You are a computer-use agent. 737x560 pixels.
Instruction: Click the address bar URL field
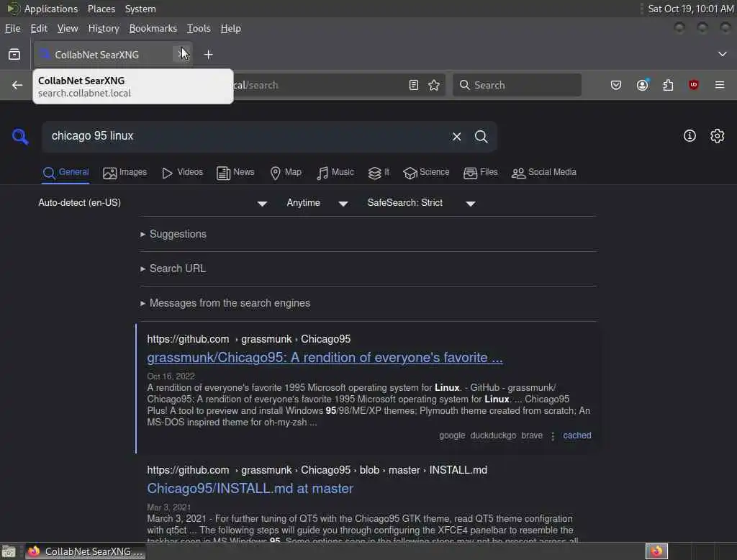click(x=320, y=85)
